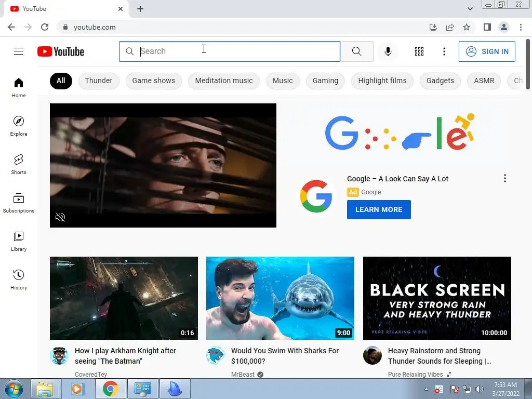532x399 pixels.
Task: Go back in Chrome
Action: [11, 27]
